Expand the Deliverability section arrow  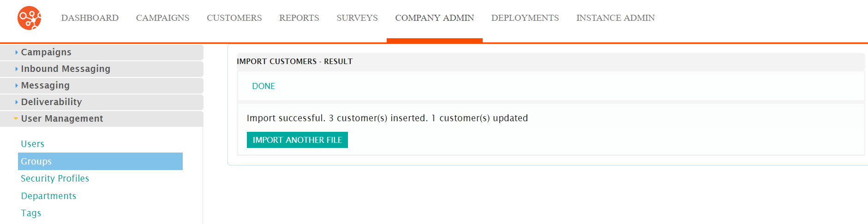(17, 102)
